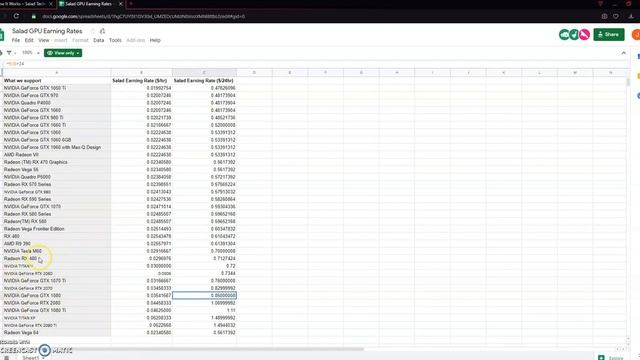
Task: Open the 100% zoom dropdown
Action: point(31,53)
